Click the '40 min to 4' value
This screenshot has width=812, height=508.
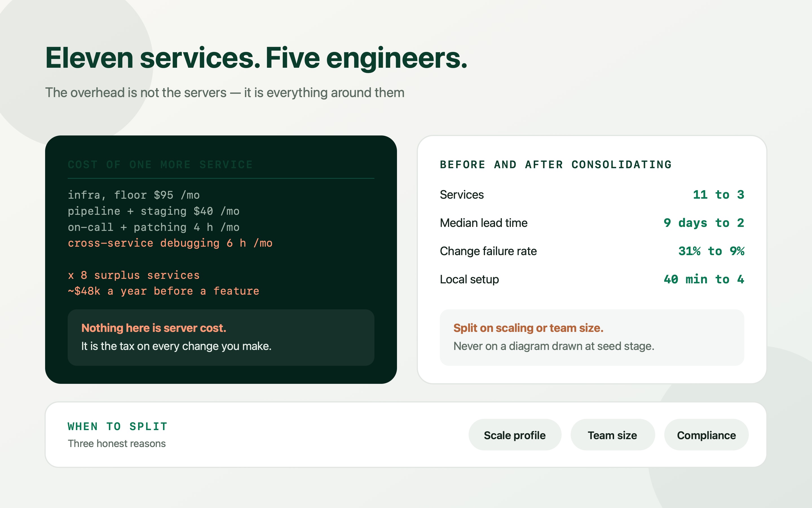pos(704,279)
